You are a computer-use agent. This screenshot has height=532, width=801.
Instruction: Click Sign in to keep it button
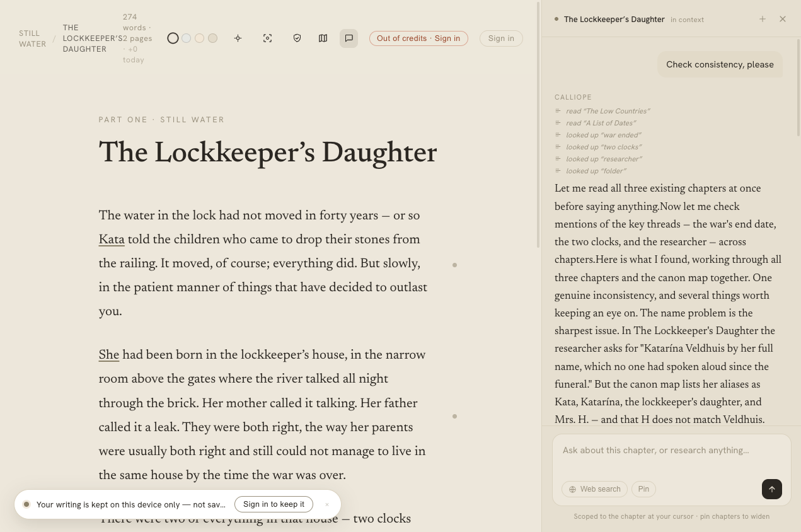click(274, 504)
